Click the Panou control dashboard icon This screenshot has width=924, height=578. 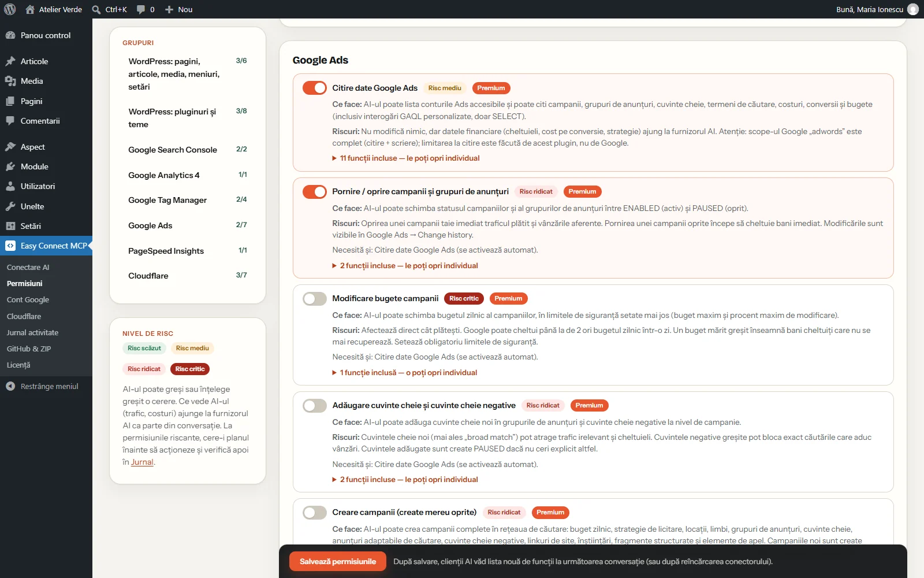tap(10, 35)
